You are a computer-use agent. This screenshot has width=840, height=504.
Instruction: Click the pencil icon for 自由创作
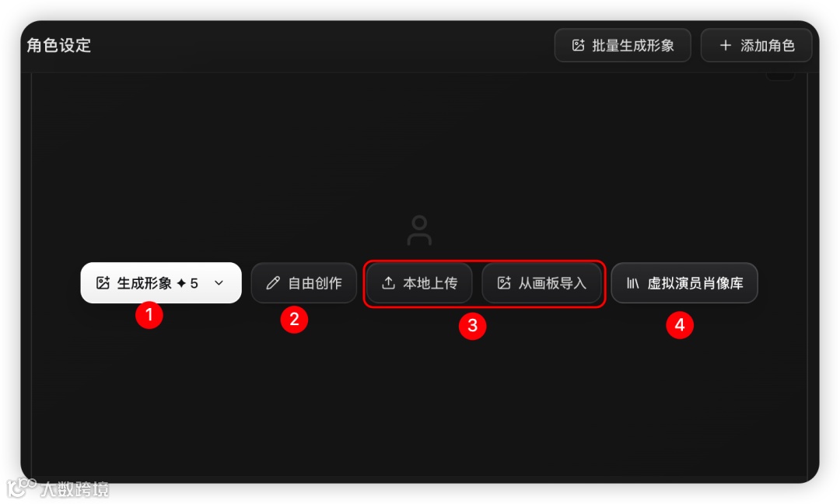[273, 283]
